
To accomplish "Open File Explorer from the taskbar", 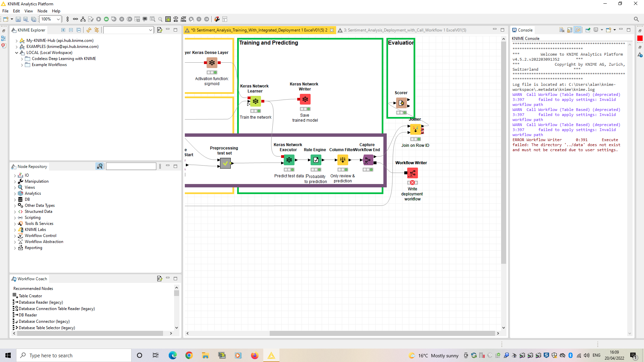I will point(205,355).
